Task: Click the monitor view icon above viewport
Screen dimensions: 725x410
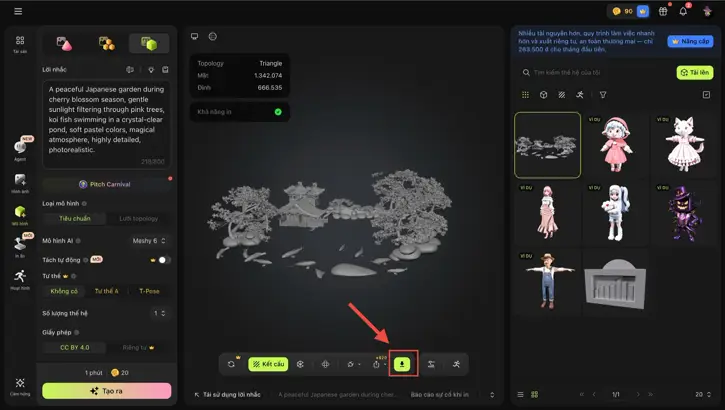Action: (x=195, y=36)
